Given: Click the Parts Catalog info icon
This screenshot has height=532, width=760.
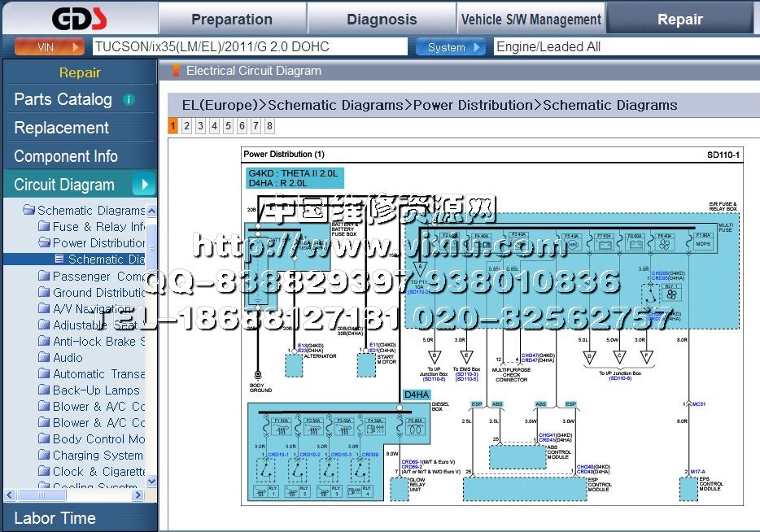Looking at the screenshot, I should point(129,100).
